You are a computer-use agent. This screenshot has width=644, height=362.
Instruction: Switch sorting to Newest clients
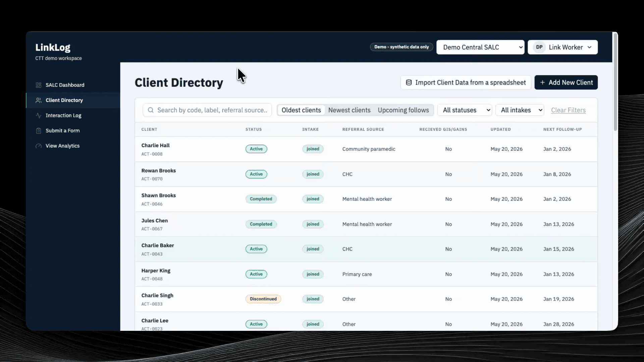click(349, 110)
